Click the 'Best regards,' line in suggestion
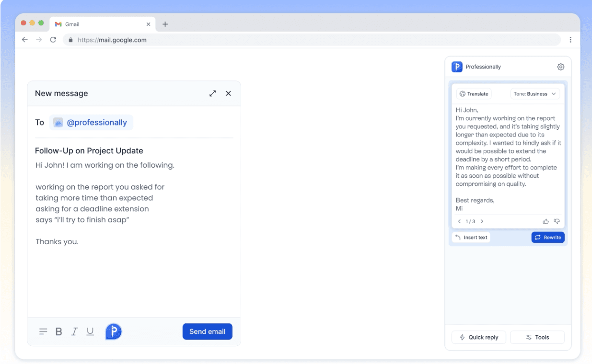 coord(475,200)
